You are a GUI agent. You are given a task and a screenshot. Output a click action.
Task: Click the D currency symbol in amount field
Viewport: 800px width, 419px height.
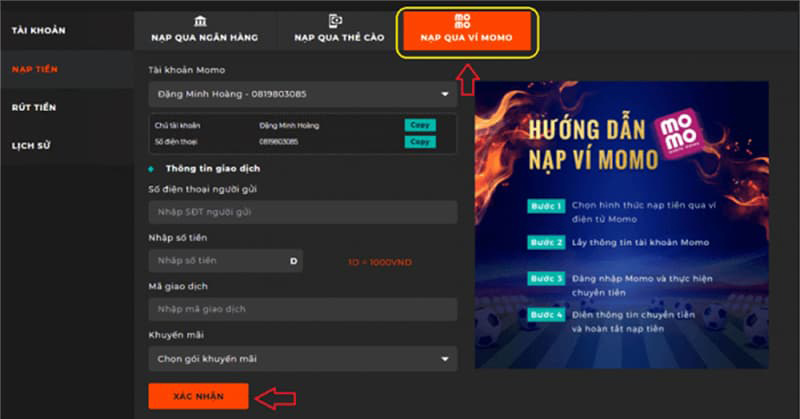tap(294, 261)
